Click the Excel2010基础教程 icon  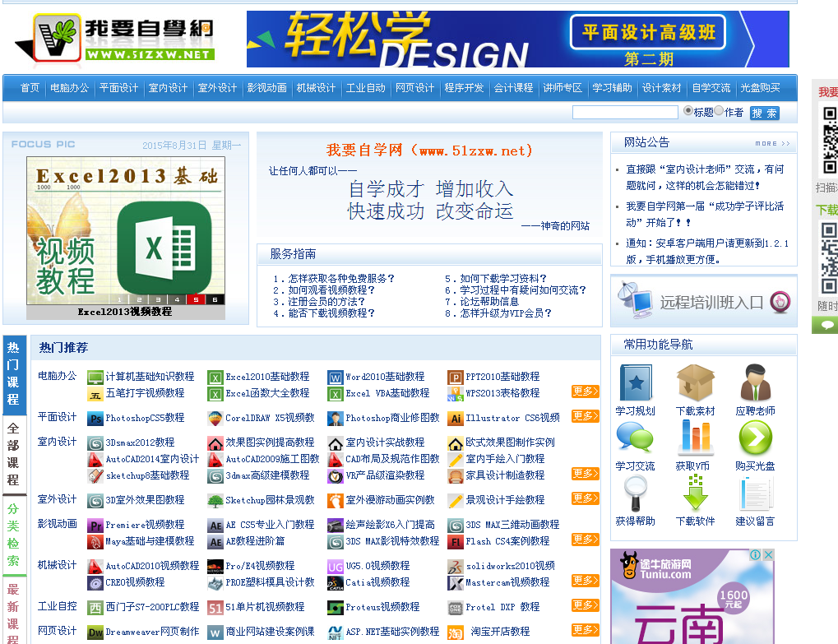215,378
